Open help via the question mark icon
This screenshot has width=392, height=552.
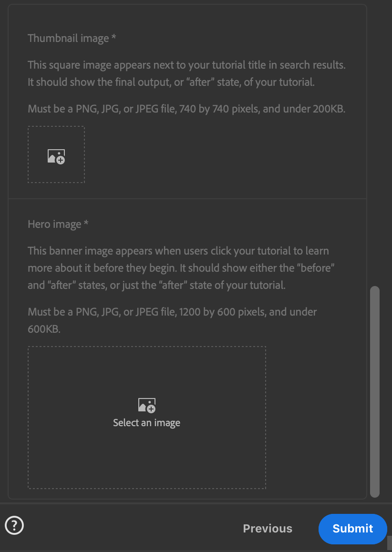(x=14, y=526)
